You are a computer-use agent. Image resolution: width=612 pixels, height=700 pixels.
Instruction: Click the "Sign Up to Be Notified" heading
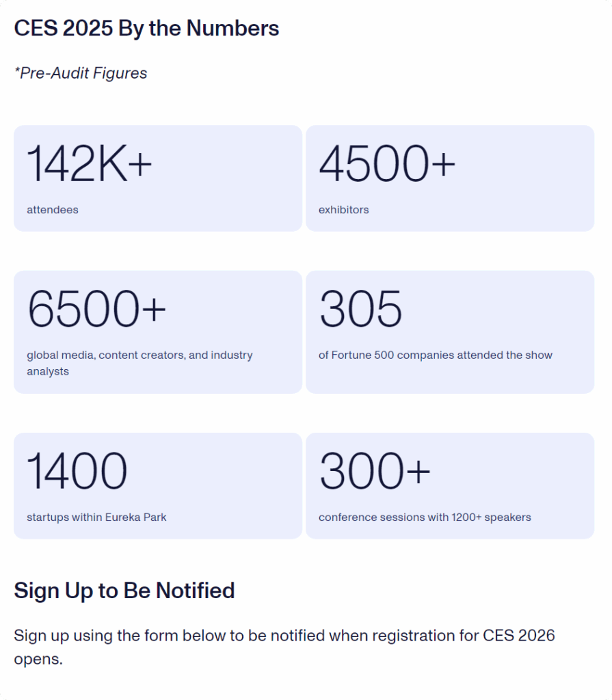124,591
